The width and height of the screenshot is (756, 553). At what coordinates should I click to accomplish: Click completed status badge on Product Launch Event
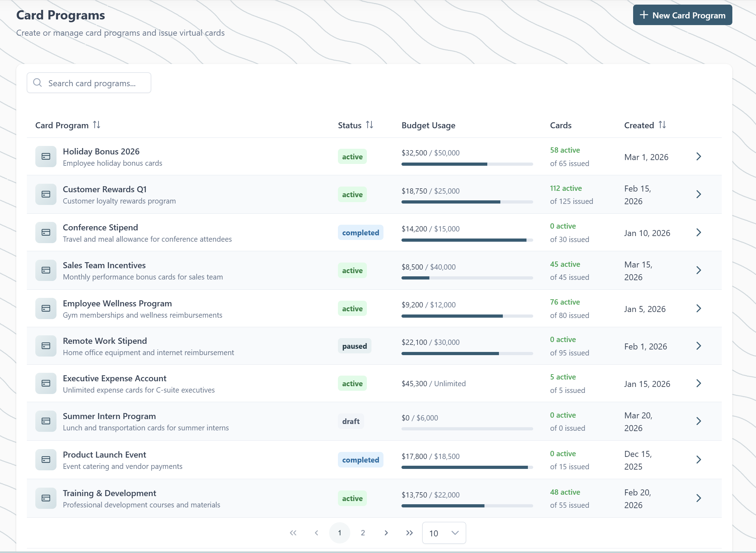[x=360, y=460]
